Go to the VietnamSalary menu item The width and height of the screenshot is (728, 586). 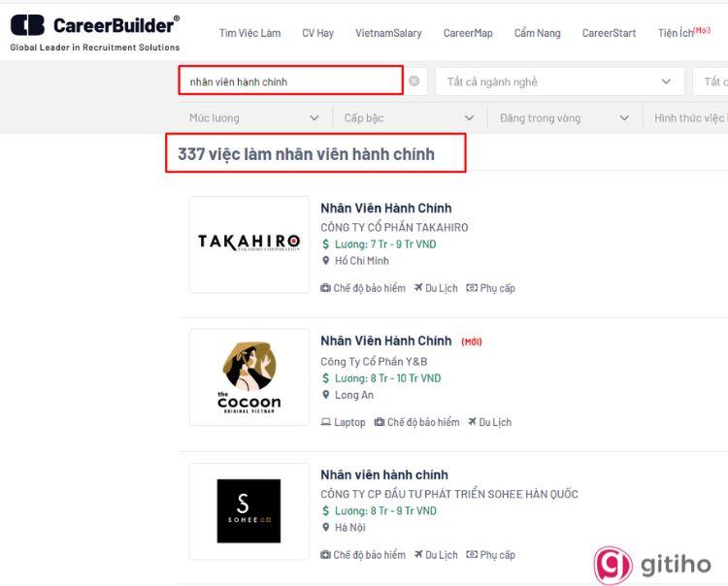coord(388,33)
